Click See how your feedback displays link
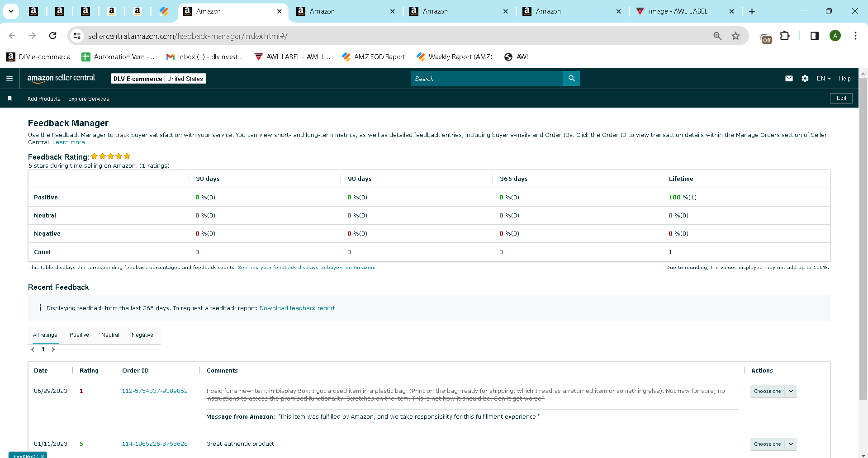This screenshot has width=868, height=458. pos(306,268)
